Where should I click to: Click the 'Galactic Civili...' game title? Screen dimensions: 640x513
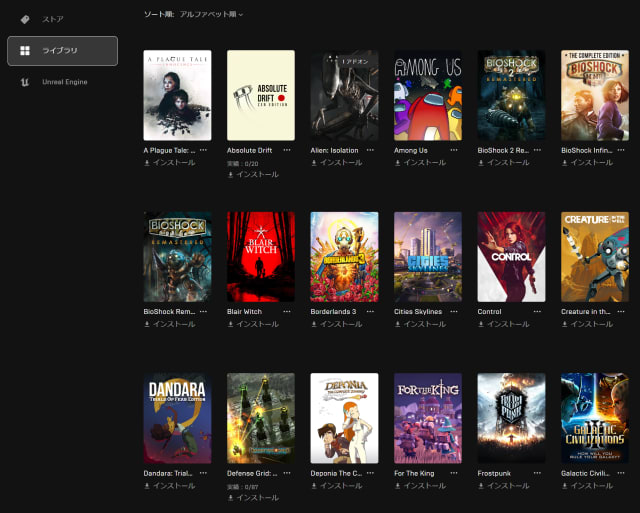pos(586,473)
